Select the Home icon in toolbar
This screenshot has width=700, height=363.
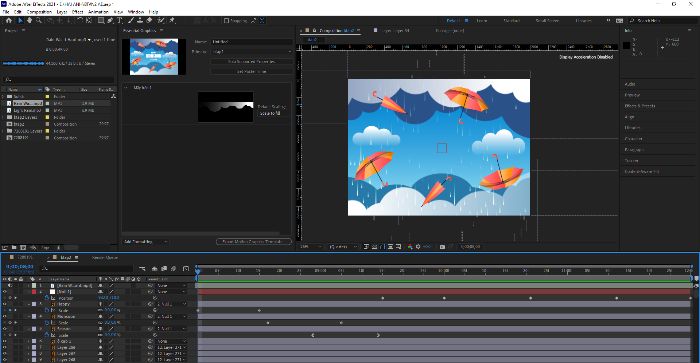click(9, 21)
